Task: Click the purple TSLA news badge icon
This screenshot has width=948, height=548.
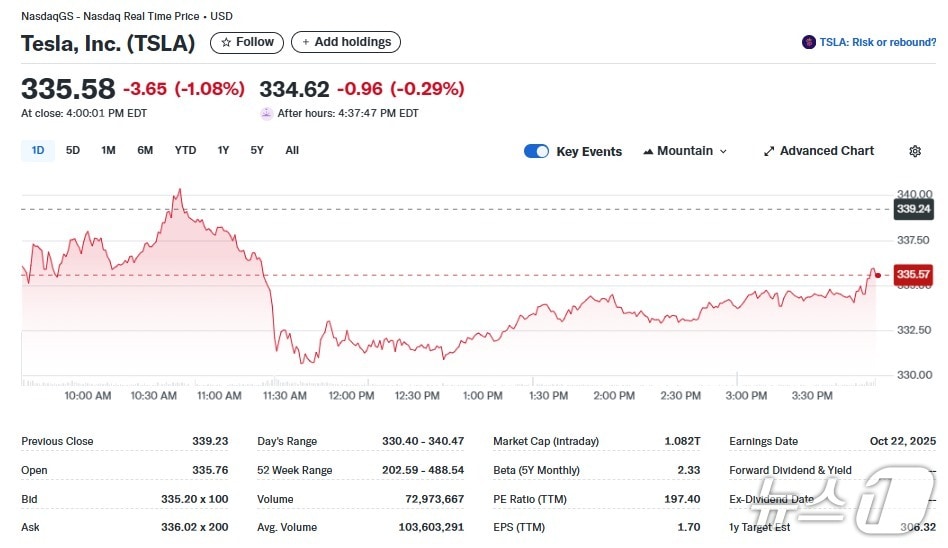Action: (x=808, y=42)
